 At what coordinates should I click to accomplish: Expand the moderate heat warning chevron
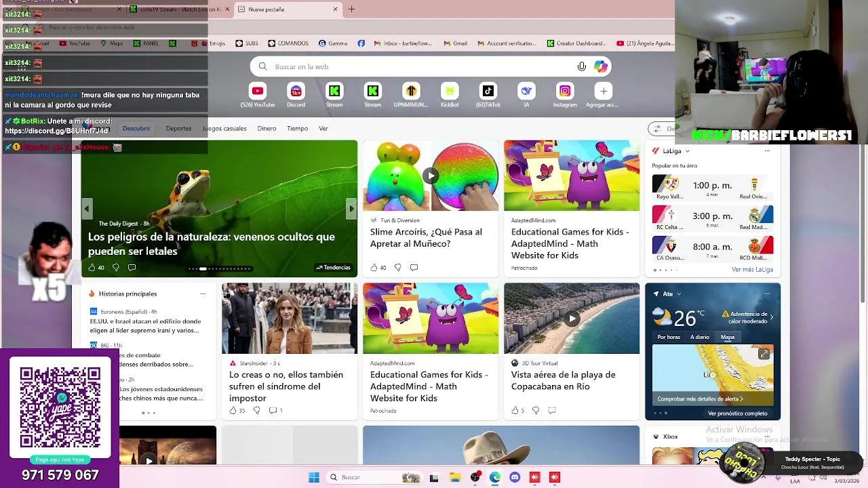[771, 317]
